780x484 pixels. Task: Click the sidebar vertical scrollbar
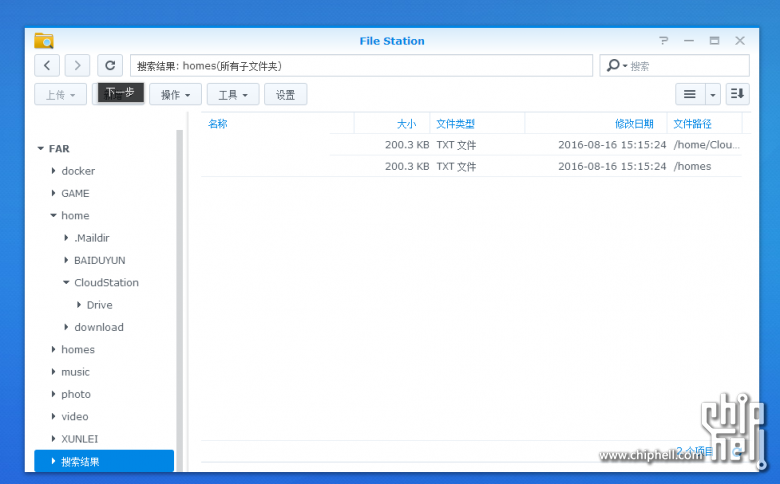coord(180,298)
